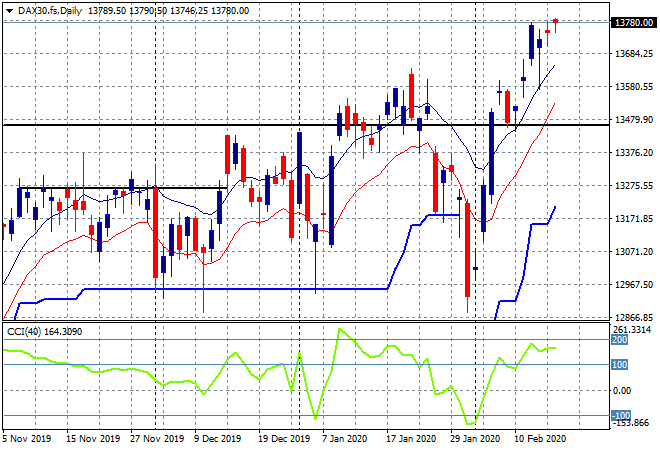The height and width of the screenshot is (450, 660).
Task: Click the 13071.20 price axis label
Action: coord(634,252)
